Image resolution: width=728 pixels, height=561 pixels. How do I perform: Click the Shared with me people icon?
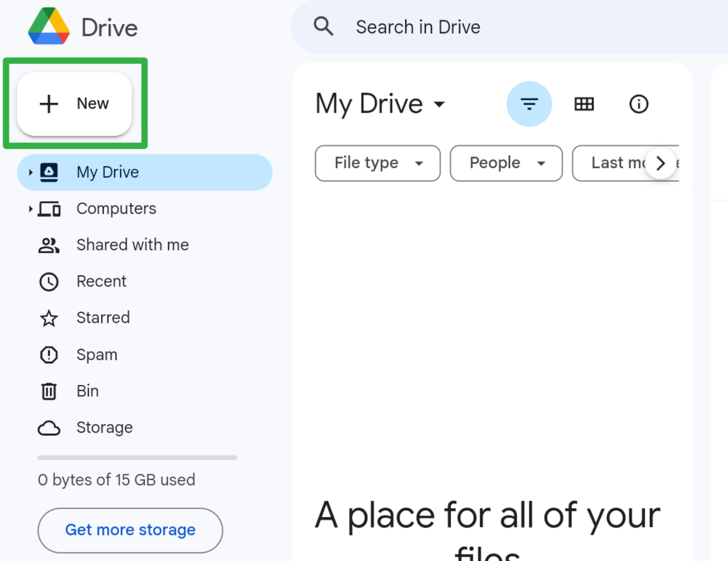coord(49,245)
